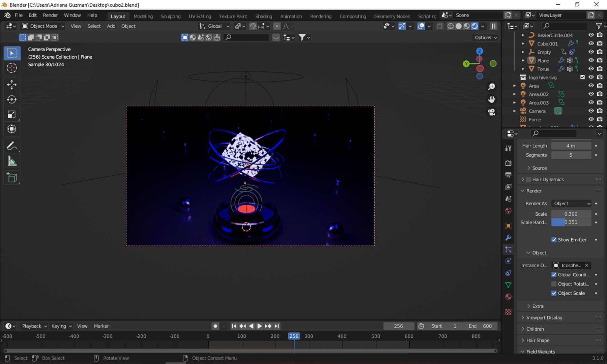Open the timeline Marker menu

[101, 326]
